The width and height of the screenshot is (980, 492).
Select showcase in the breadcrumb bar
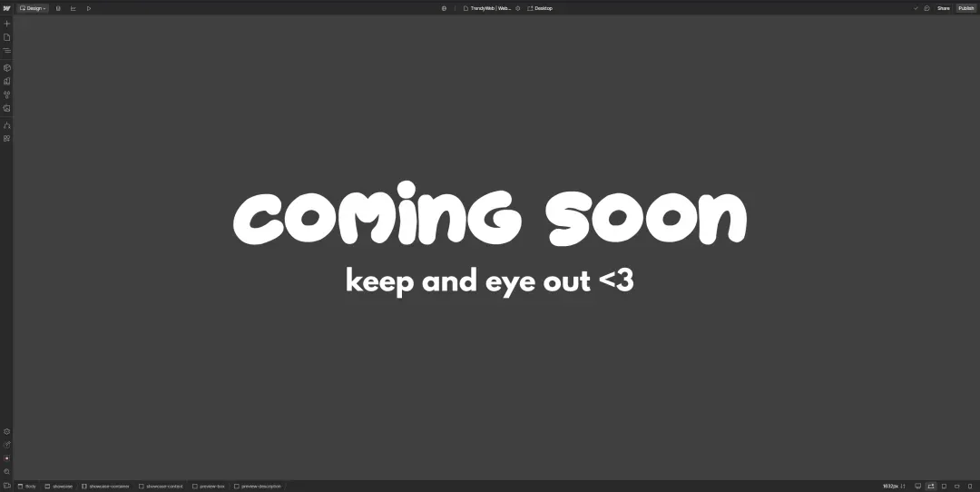click(59, 486)
